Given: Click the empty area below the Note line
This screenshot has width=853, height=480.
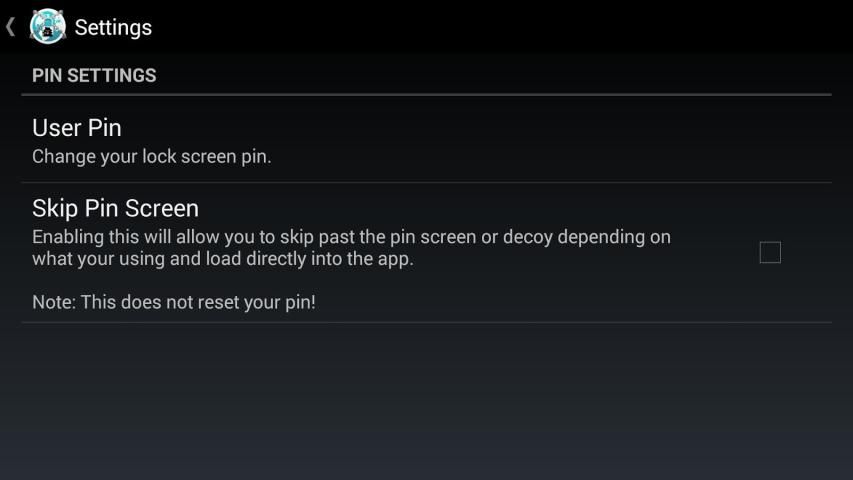Looking at the screenshot, I should 426,401.
